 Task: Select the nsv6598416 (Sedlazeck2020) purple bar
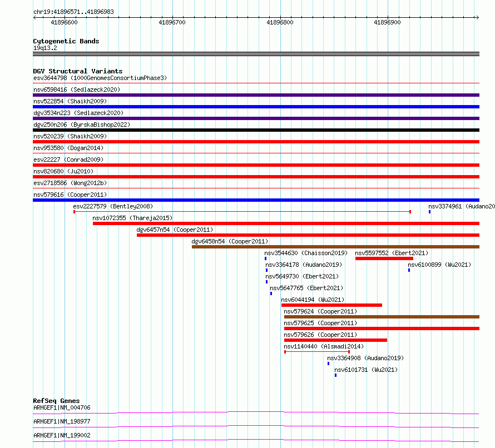pyautogui.click(x=256, y=95)
